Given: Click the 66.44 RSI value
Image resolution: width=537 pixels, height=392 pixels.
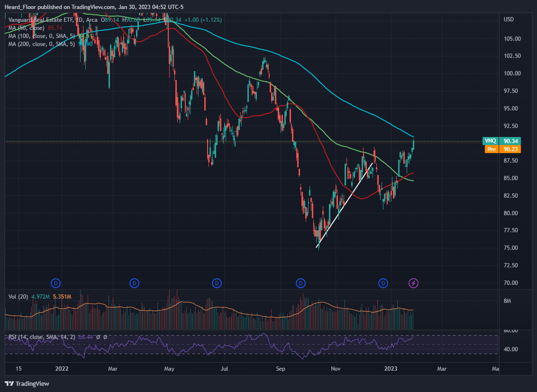Looking at the screenshot, I should coord(85,337).
